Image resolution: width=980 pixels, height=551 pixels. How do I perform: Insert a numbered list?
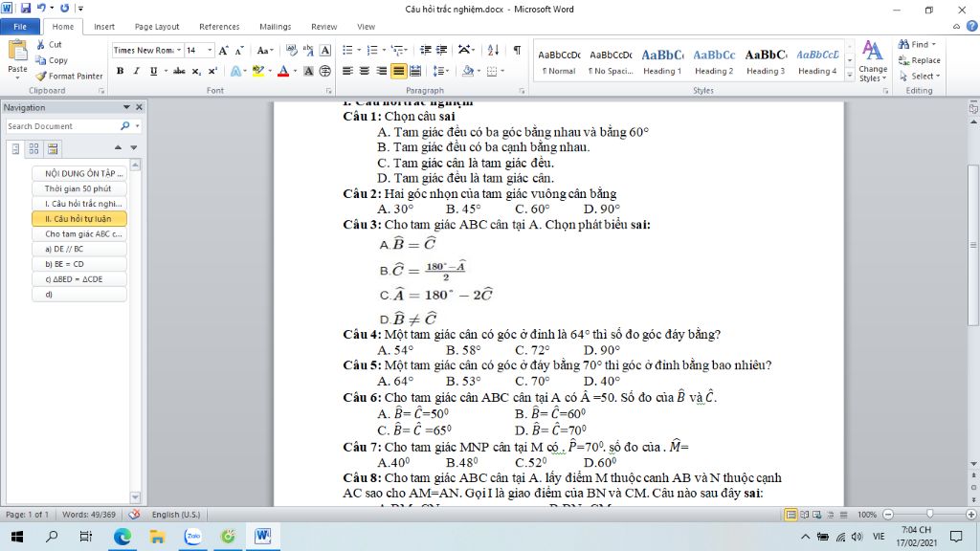pos(372,50)
